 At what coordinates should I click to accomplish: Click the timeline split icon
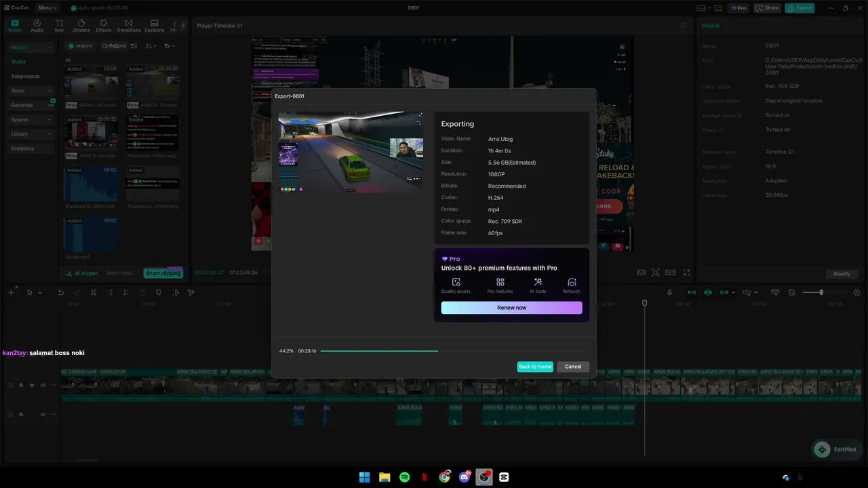[94, 292]
